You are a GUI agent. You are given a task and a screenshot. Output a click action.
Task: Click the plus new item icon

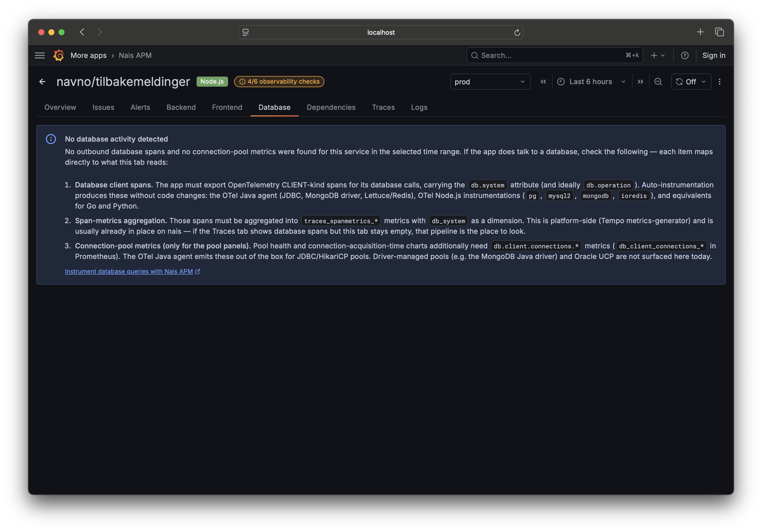point(654,55)
